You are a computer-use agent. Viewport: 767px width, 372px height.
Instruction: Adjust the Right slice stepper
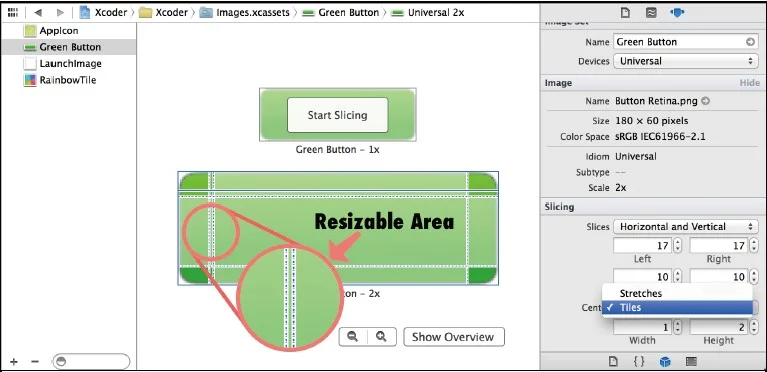click(753, 245)
